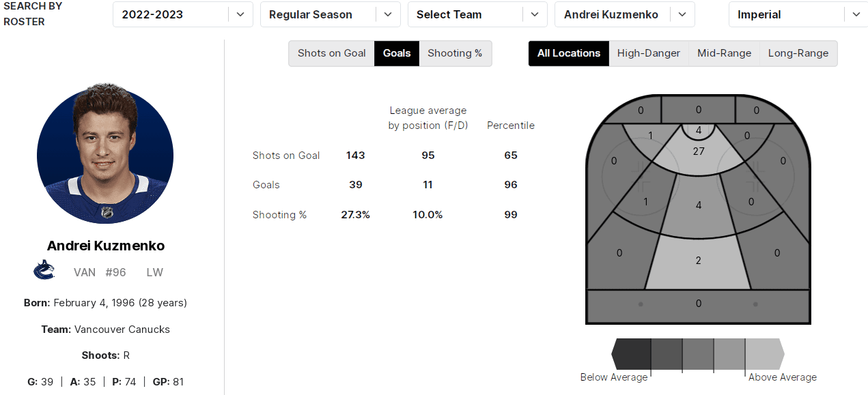
Task: Open the season dropdown chevron for 2022-2023
Action: click(240, 14)
